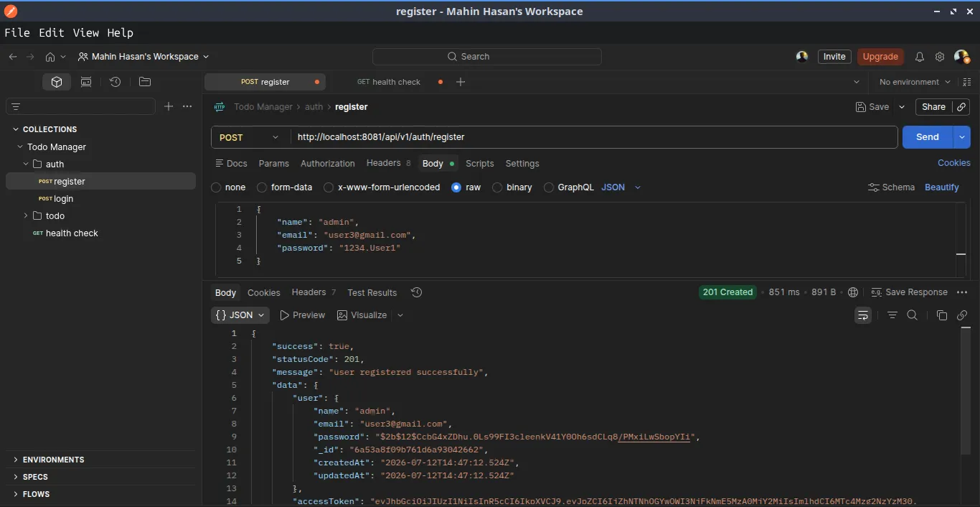This screenshot has width=980, height=507.
Task: Search in the response body
Action: 913,315
